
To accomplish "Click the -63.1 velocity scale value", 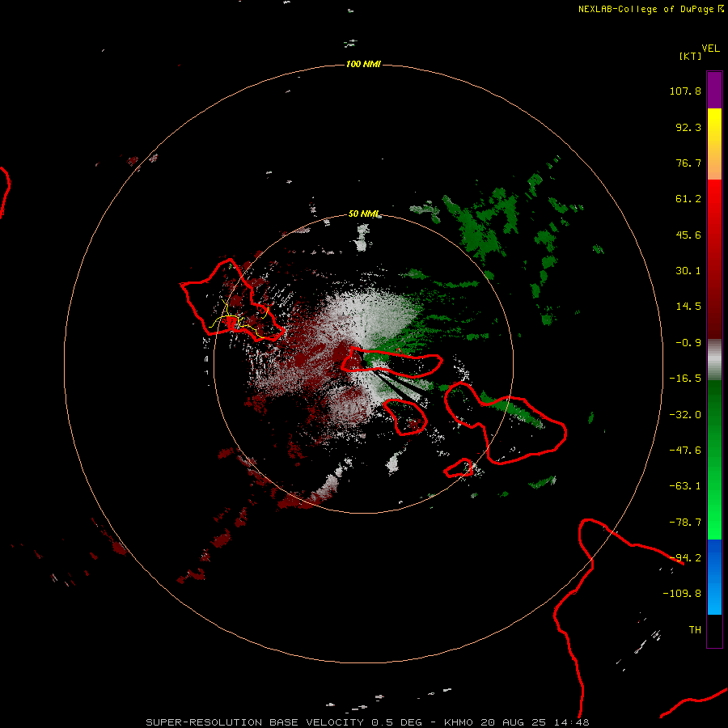I will click(685, 486).
